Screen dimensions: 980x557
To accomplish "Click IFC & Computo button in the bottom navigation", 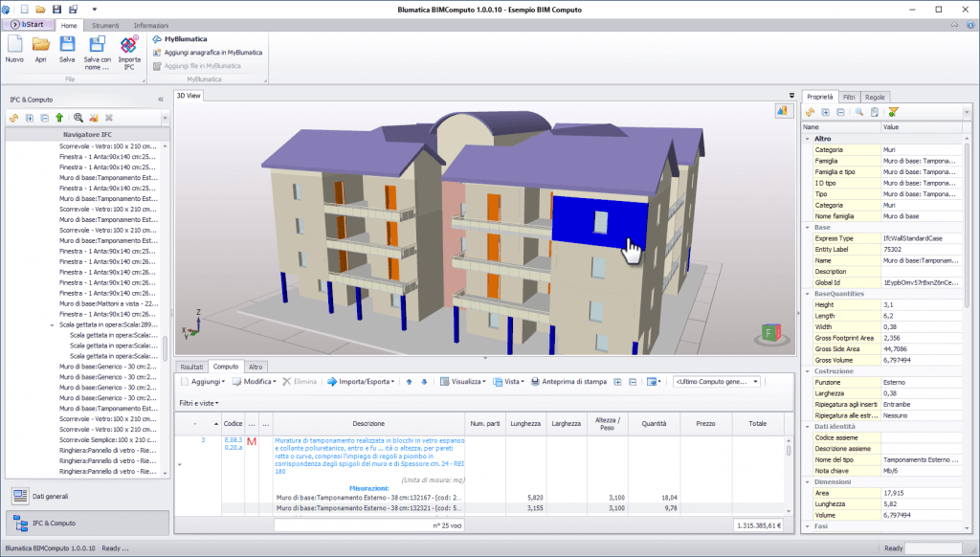I will pos(87,524).
